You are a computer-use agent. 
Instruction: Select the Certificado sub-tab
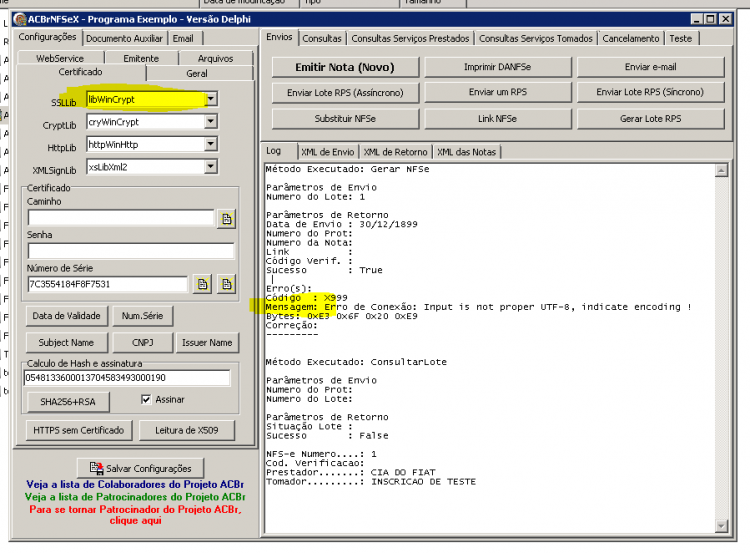80,72
